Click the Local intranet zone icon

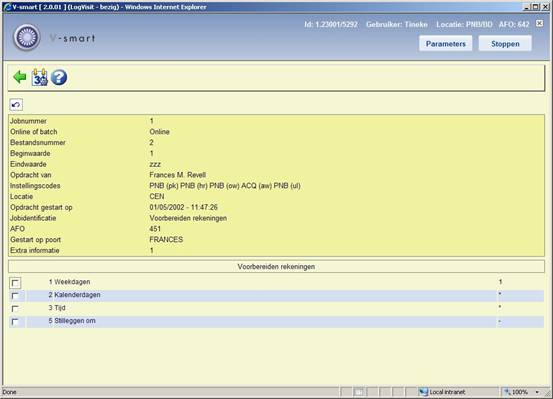(x=423, y=392)
